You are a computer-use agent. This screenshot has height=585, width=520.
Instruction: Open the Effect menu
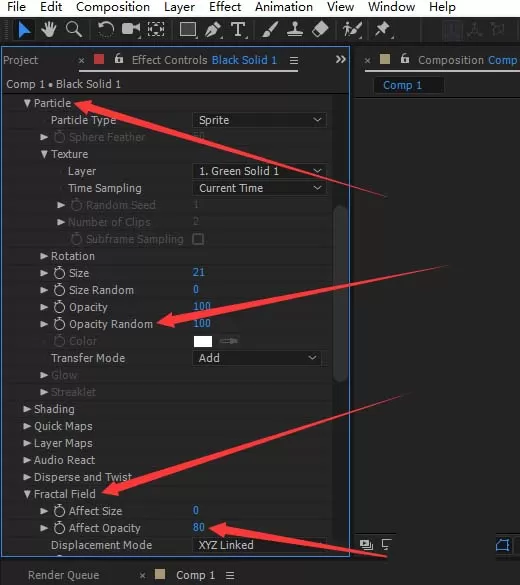point(225,7)
